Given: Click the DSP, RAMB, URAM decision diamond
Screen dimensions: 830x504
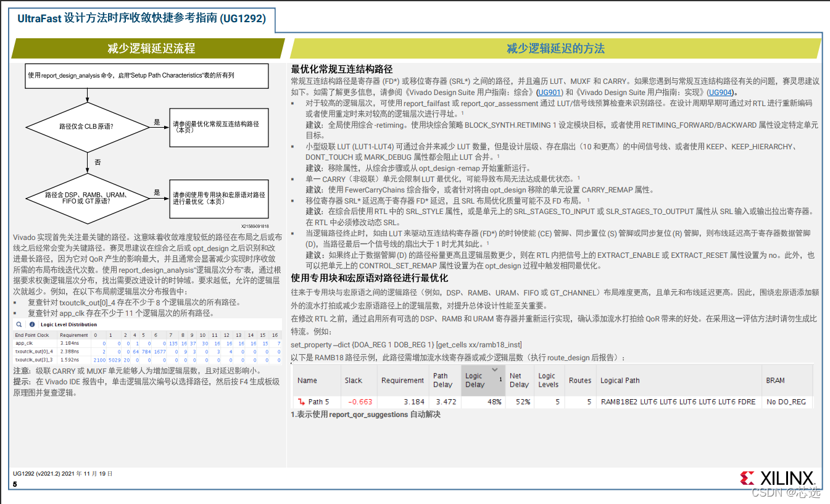Looking at the screenshot, I should click(87, 197).
